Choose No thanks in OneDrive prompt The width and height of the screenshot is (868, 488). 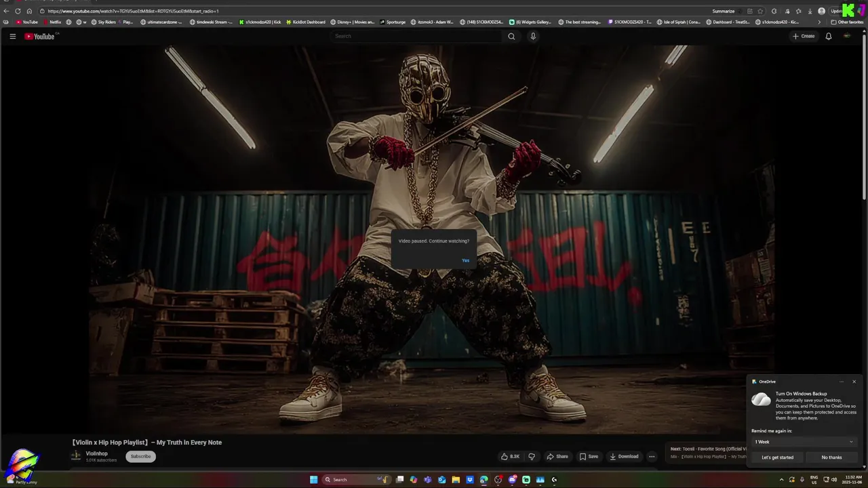(x=831, y=457)
